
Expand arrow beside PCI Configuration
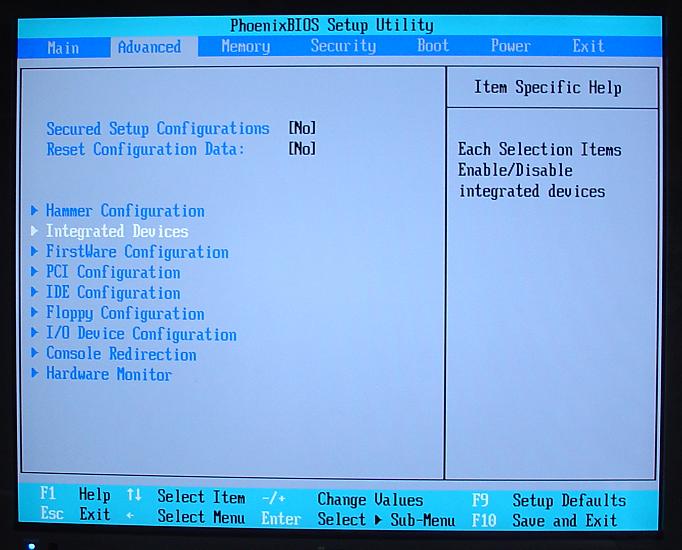(x=34, y=272)
